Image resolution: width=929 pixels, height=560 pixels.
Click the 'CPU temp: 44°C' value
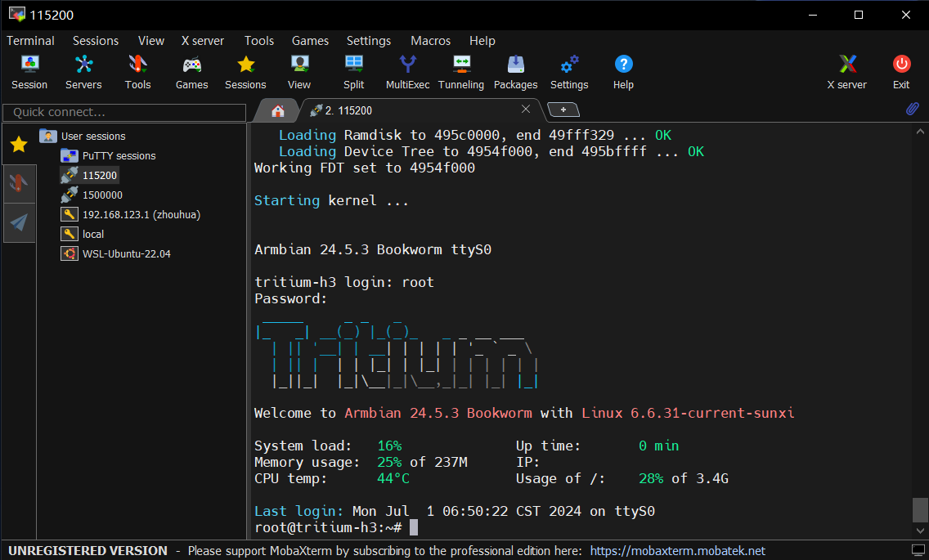point(393,478)
